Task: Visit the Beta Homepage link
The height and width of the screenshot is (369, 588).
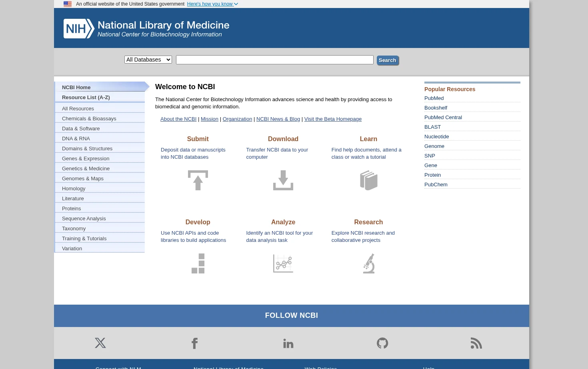Action: point(333,119)
